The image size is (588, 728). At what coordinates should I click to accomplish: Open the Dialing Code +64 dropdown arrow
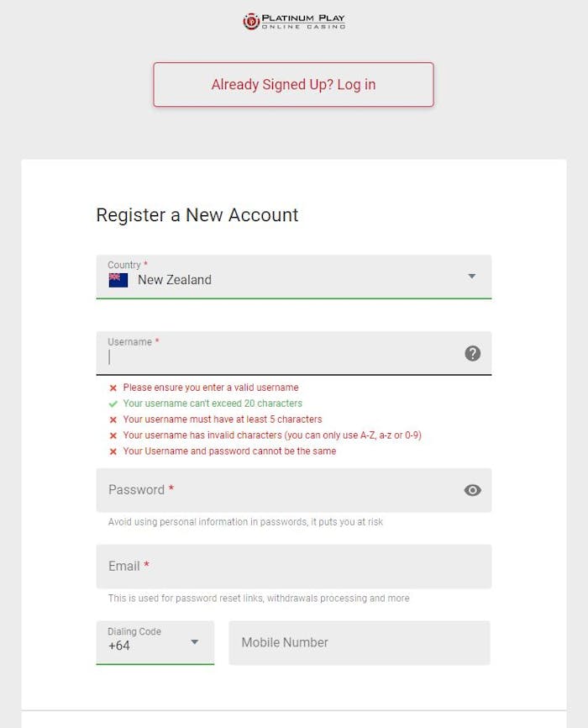coord(195,642)
